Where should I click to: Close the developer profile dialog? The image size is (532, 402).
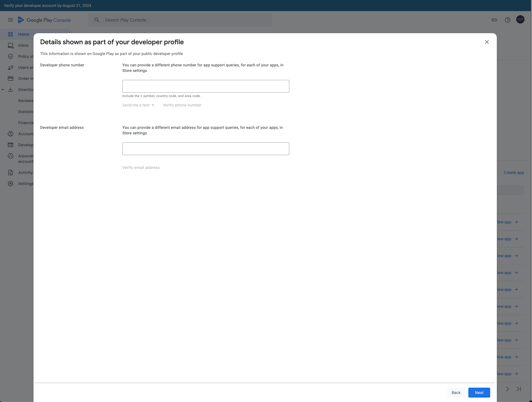pos(487,42)
